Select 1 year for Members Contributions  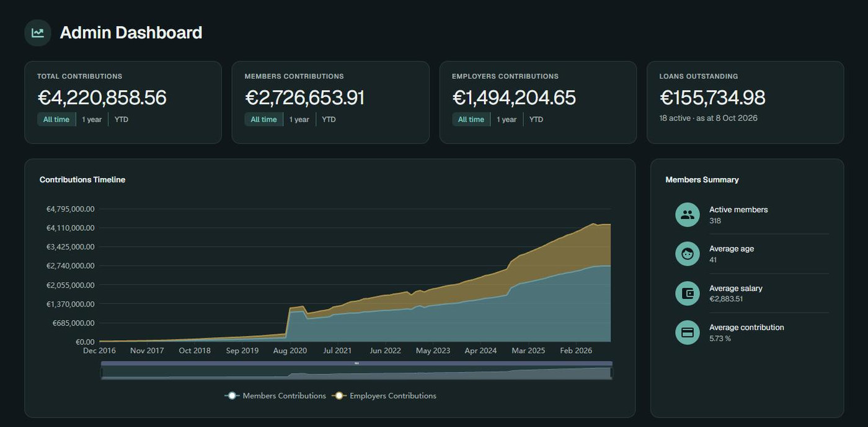[299, 119]
